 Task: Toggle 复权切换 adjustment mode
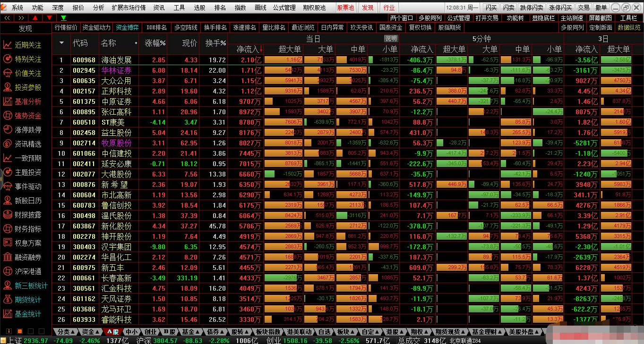pos(420,27)
